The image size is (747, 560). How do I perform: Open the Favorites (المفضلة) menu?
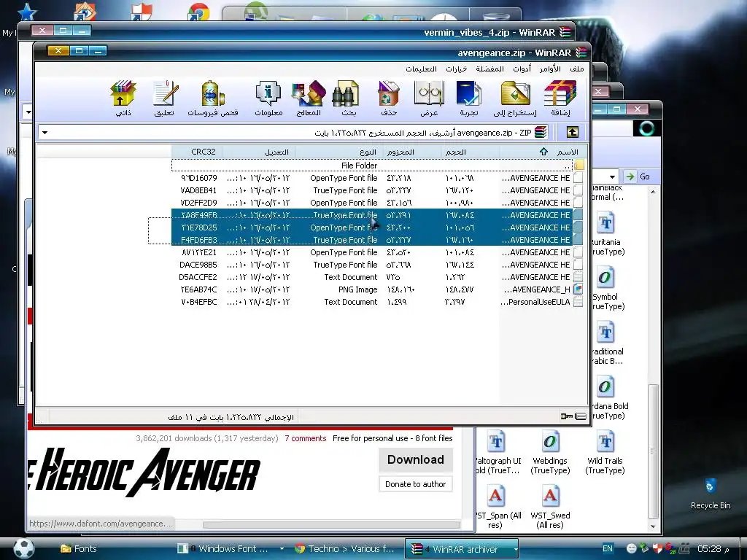coord(489,69)
